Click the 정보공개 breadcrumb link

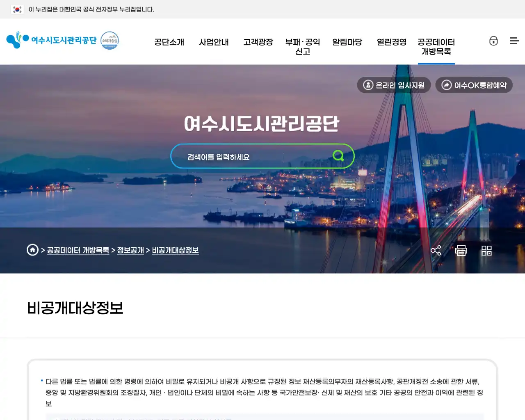pyautogui.click(x=130, y=250)
